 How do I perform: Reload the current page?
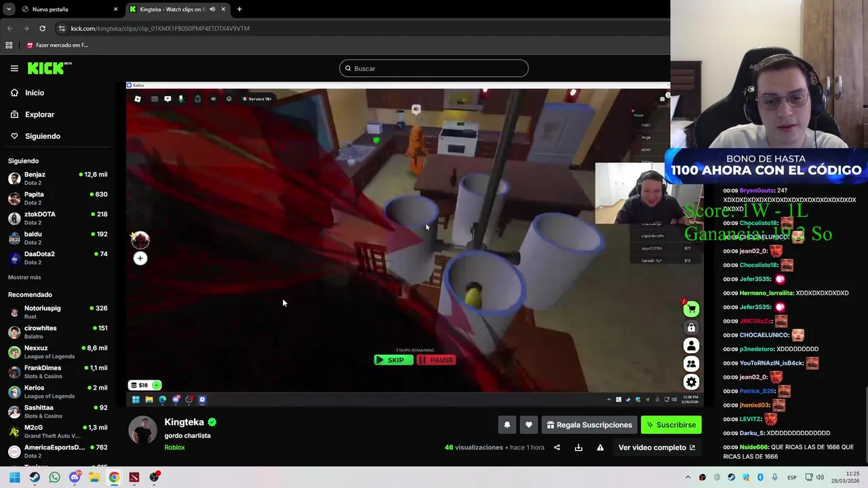(x=42, y=28)
